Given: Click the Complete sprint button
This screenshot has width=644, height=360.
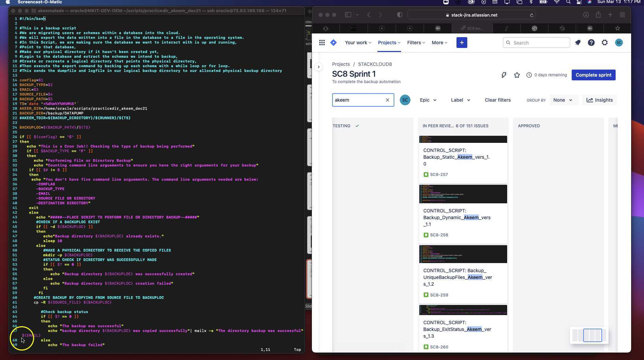Looking at the screenshot, I should pos(593,75).
